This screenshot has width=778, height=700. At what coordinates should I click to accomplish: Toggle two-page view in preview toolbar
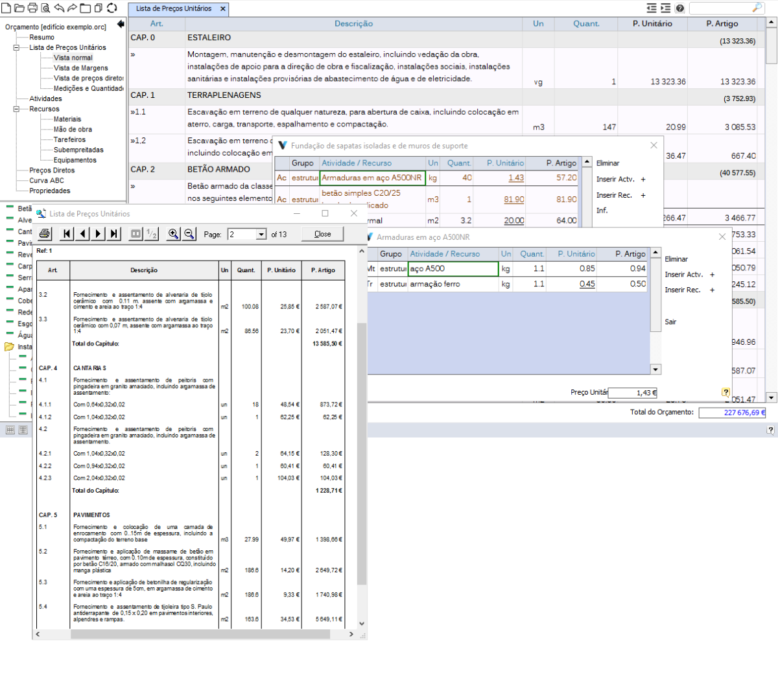136,233
